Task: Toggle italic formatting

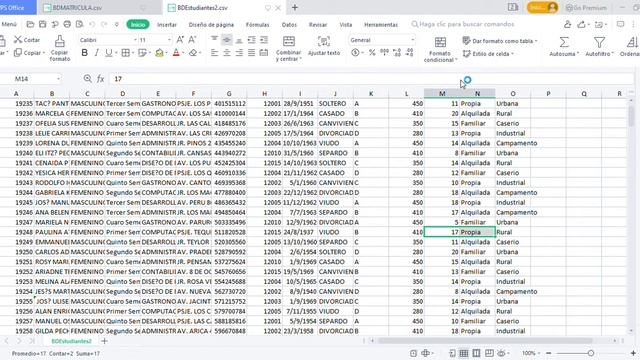Action: [96, 53]
